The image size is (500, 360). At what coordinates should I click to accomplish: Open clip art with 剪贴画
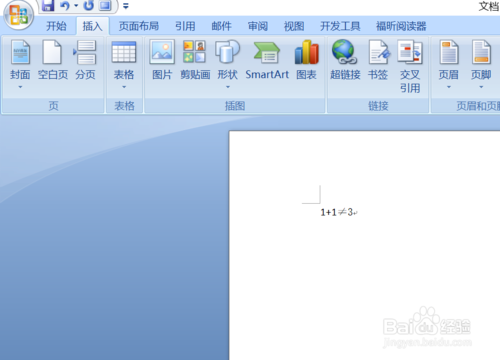click(x=195, y=60)
